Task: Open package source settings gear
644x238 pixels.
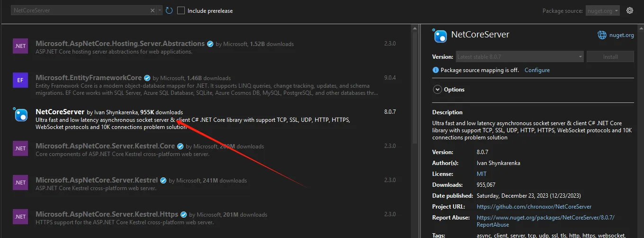Action: click(630, 10)
